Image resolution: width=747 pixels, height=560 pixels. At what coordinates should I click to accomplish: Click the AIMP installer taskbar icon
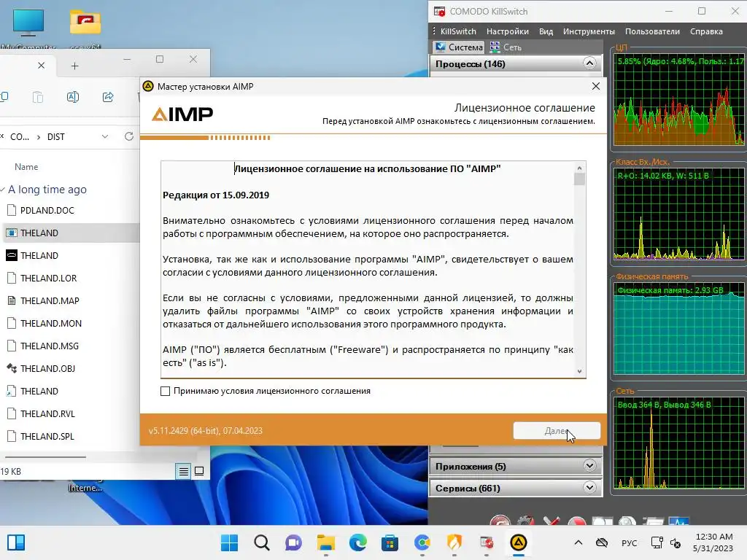(x=519, y=542)
